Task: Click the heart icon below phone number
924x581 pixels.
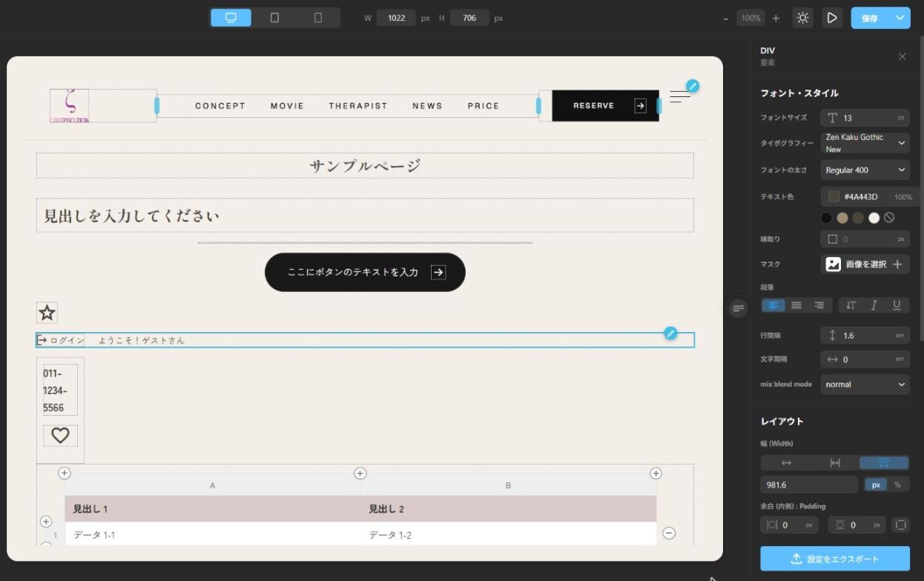Action: tap(60, 436)
